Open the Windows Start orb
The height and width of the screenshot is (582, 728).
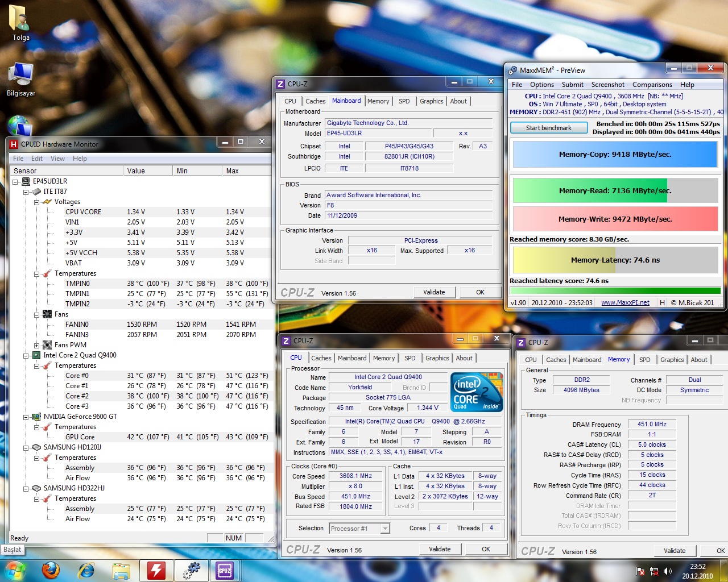(x=15, y=570)
